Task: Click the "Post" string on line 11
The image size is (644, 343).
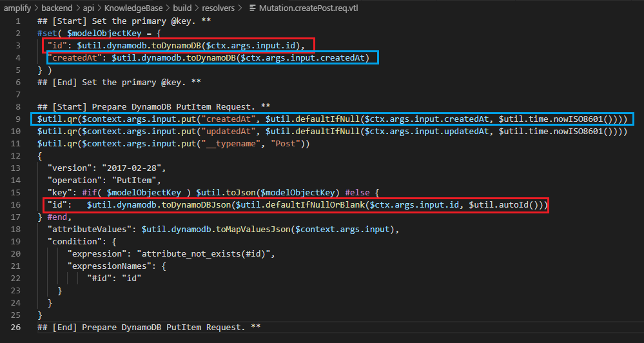Action: click(x=285, y=144)
